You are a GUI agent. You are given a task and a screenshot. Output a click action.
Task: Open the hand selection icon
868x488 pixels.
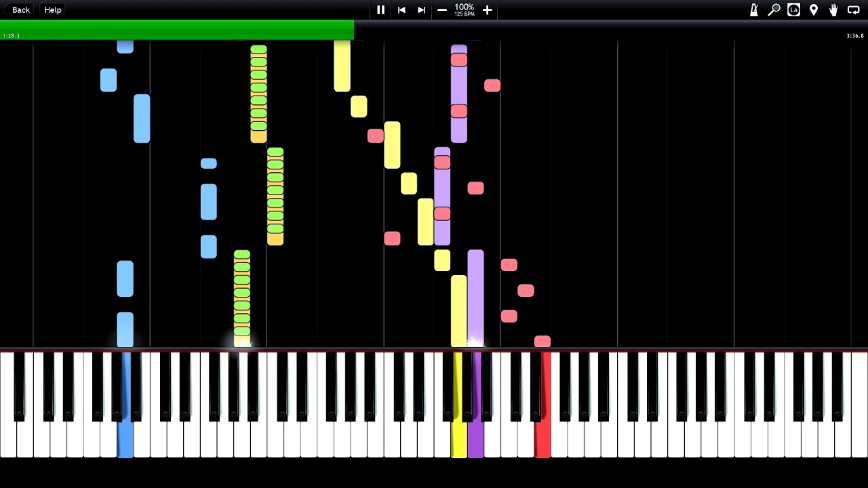833,9
